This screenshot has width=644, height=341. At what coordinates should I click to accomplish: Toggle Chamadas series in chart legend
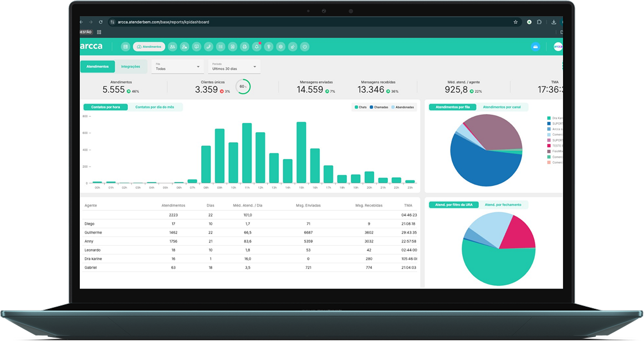379,107
